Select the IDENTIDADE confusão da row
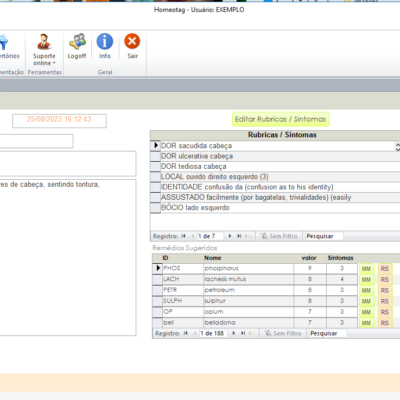The width and height of the screenshot is (400, 400). (280, 187)
